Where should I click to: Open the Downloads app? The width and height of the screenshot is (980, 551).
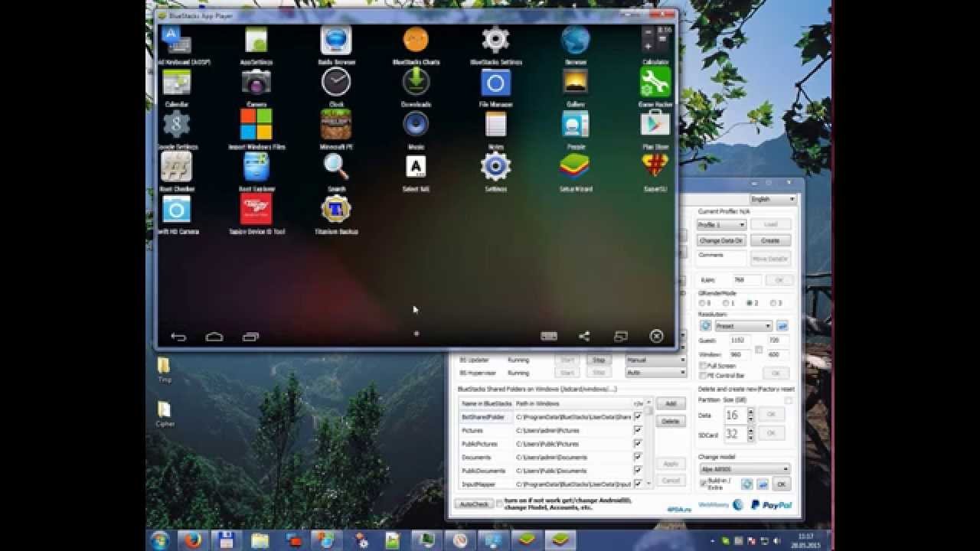pyautogui.click(x=416, y=82)
